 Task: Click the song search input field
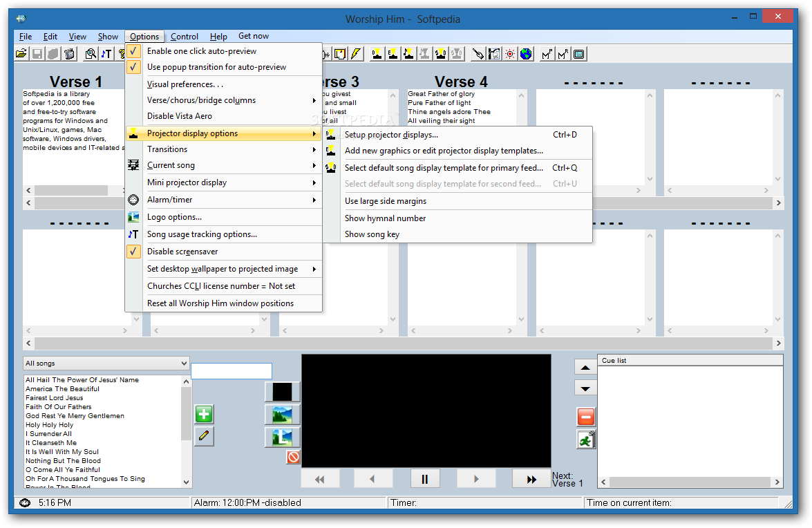pos(232,370)
